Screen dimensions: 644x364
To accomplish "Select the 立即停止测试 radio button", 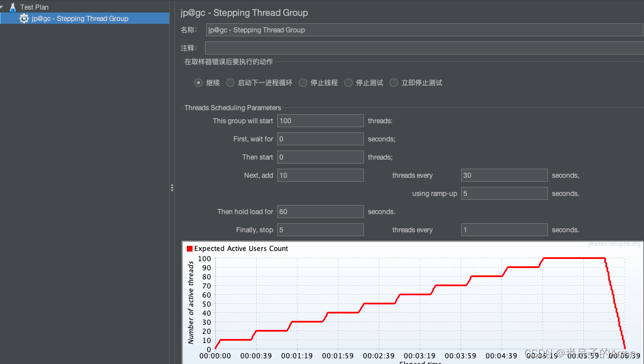I will (x=394, y=82).
